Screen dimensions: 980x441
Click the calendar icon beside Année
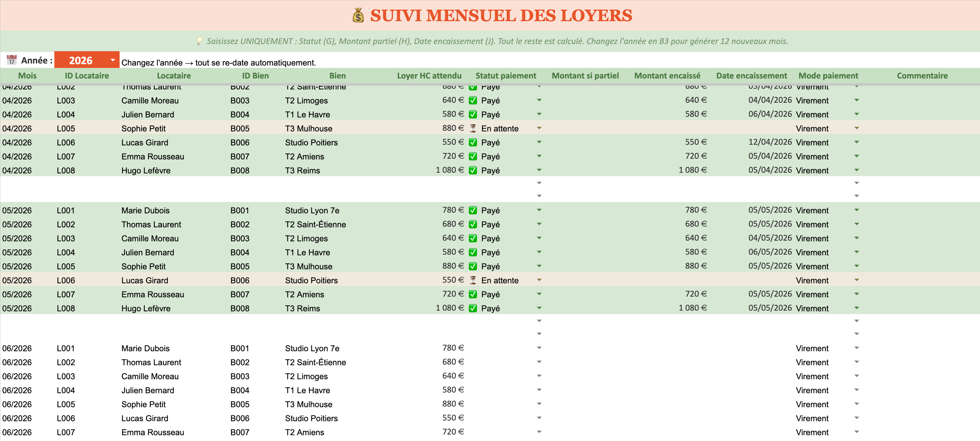tap(12, 60)
